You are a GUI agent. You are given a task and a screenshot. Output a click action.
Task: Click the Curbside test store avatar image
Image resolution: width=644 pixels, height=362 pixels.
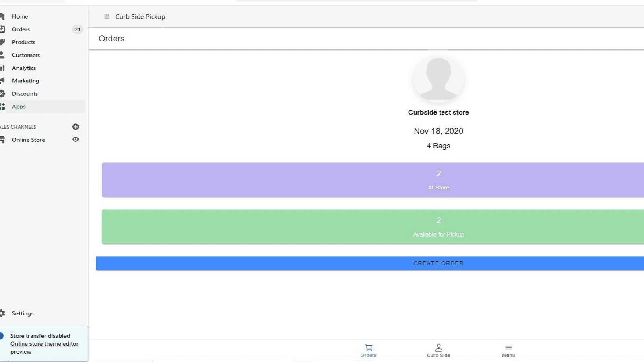click(438, 79)
